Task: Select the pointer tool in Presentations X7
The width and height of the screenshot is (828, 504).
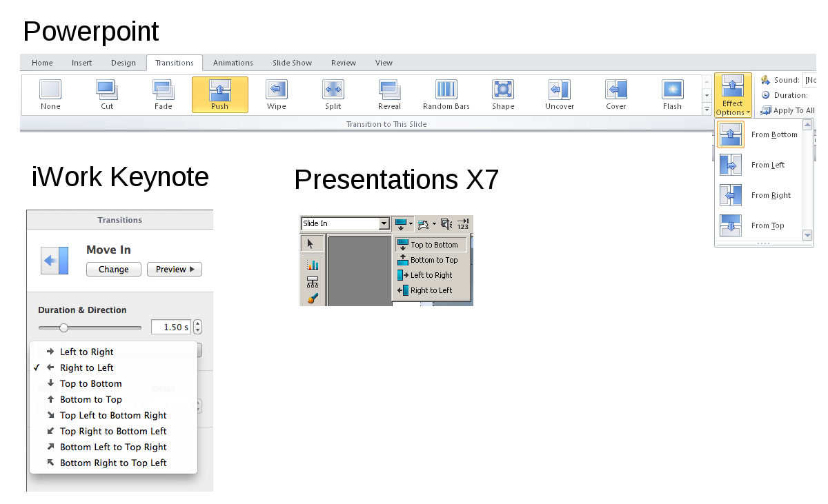Action: click(311, 243)
